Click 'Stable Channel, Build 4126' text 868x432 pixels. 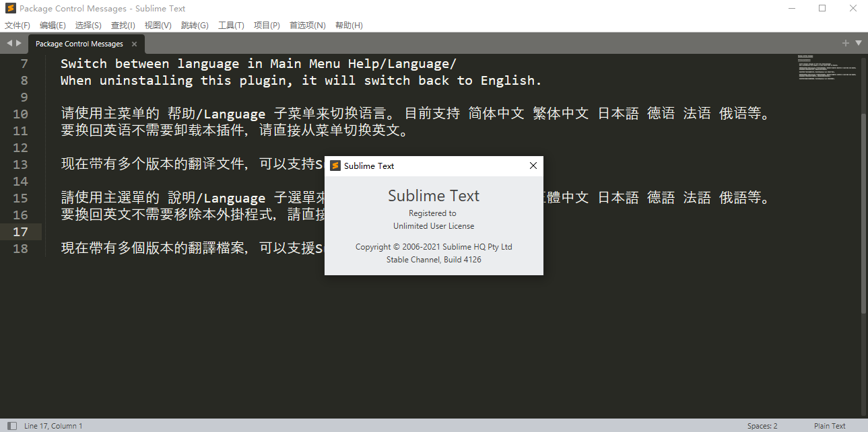point(434,260)
